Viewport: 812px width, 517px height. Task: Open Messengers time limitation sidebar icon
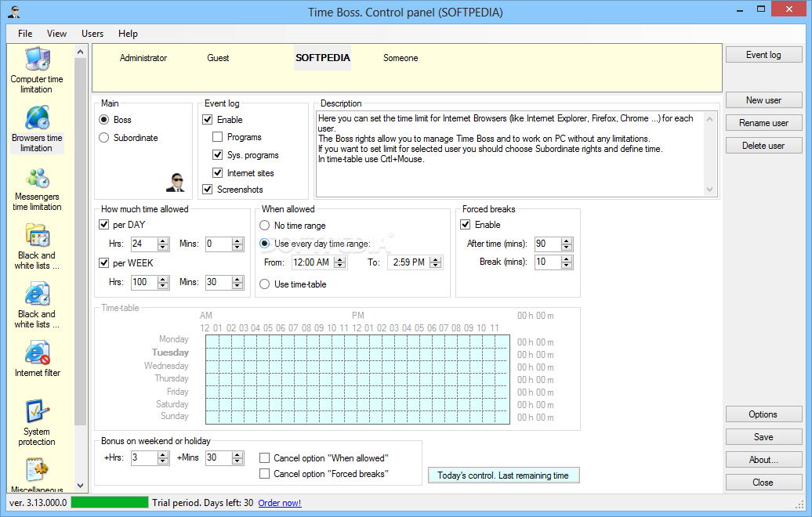click(x=37, y=178)
